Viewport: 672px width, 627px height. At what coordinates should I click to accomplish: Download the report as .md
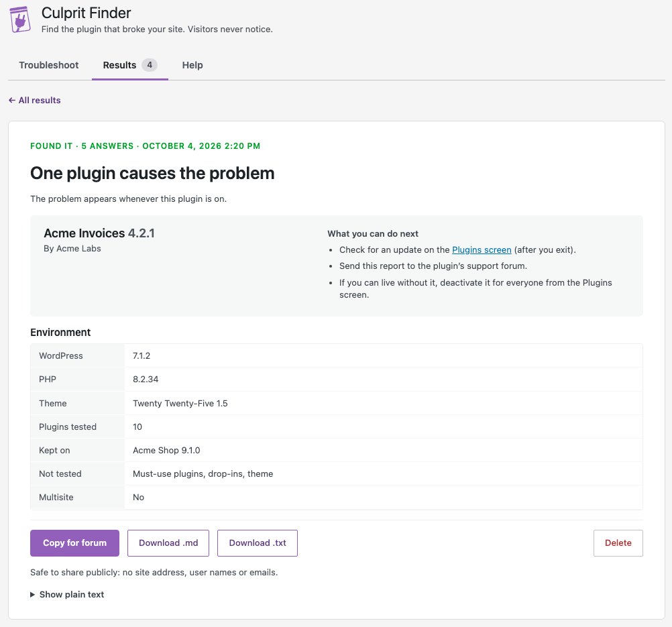point(168,543)
